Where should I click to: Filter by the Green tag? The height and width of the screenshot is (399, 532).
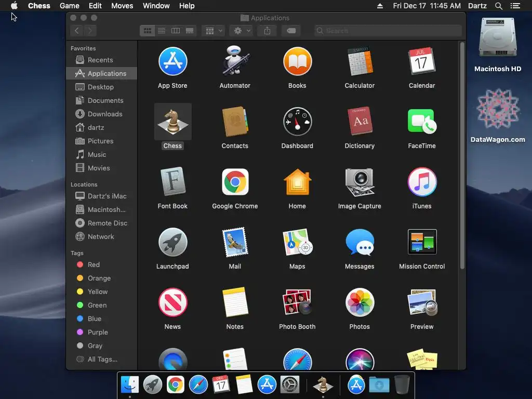[x=101, y=305]
